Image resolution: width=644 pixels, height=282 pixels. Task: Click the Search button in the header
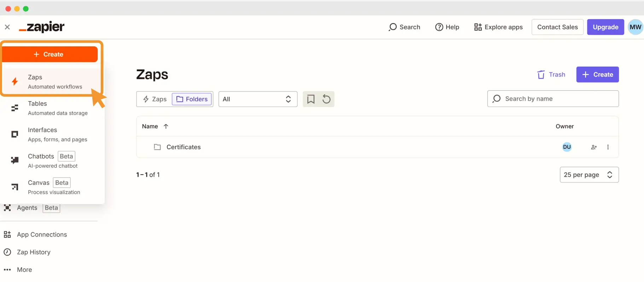click(x=404, y=27)
